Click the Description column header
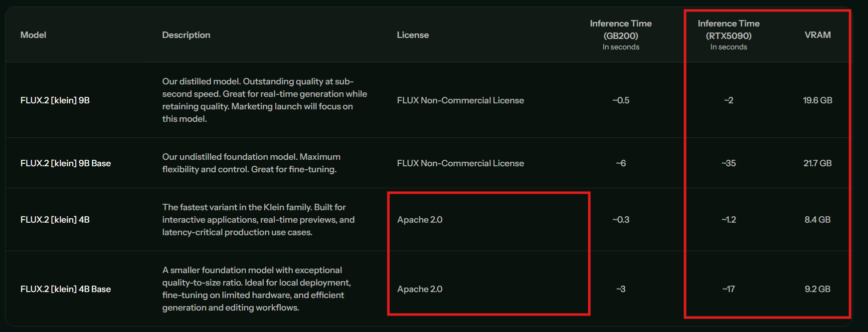The width and height of the screenshot is (868, 332). (x=186, y=35)
